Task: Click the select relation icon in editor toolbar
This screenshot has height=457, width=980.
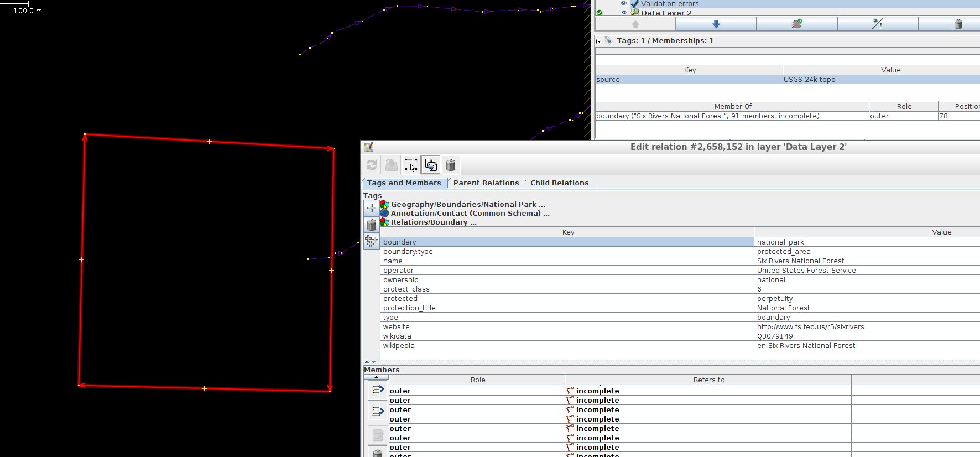Action: [x=411, y=165]
